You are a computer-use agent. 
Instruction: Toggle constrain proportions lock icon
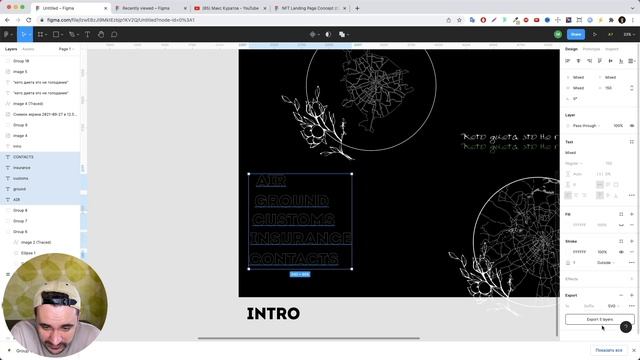632,88
